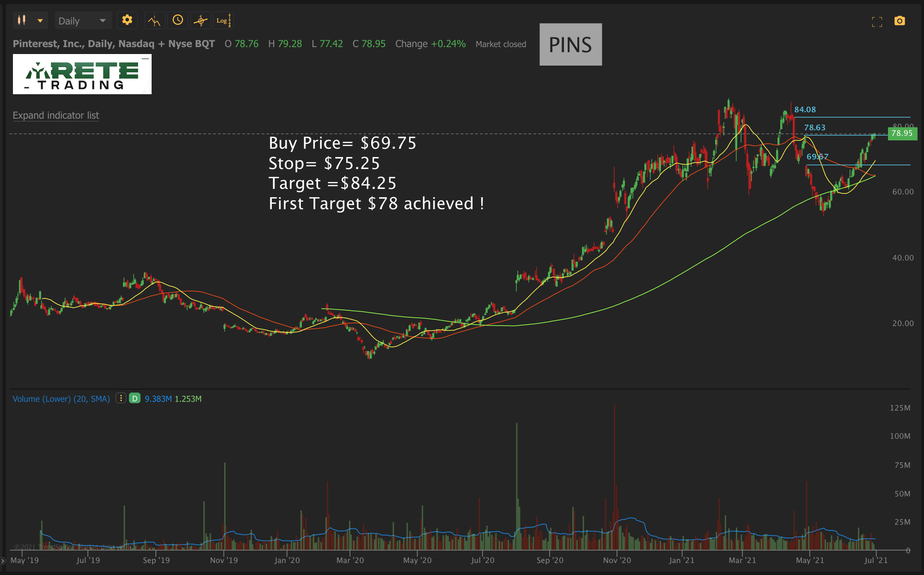Click the 69.67 price level label
The image size is (924, 575).
pyautogui.click(x=817, y=157)
